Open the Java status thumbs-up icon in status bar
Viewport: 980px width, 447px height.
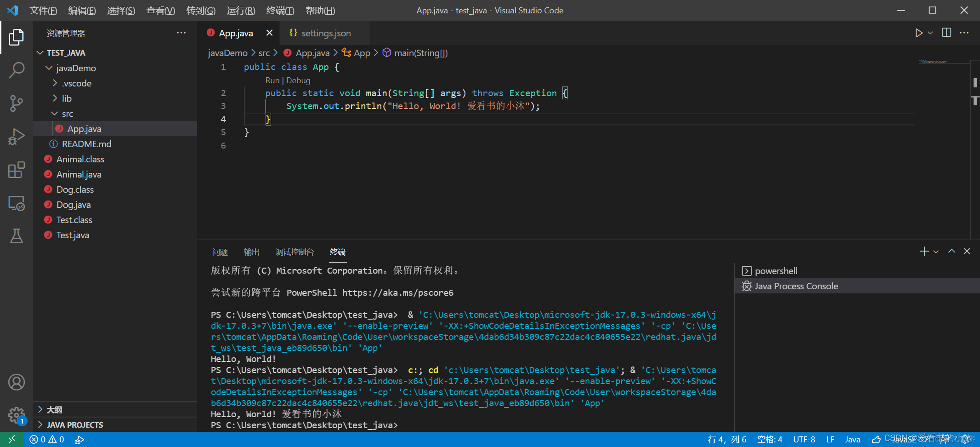(x=876, y=440)
